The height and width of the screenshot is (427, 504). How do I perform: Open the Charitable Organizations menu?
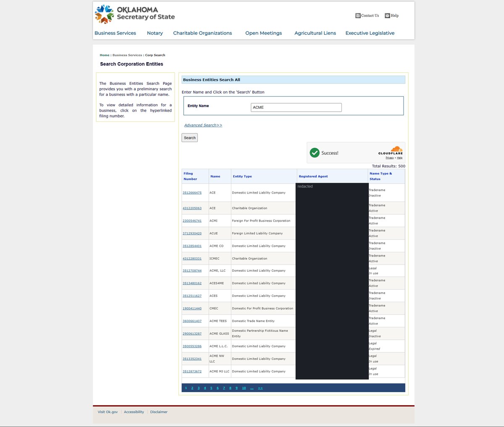pyautogui.click(x=202, y=33)
